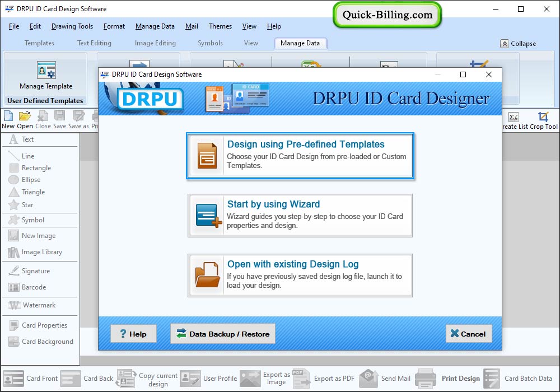Viewport: 560px width, 392px height.
Task: Open the Manage Template icon
Action: (46, 70)
